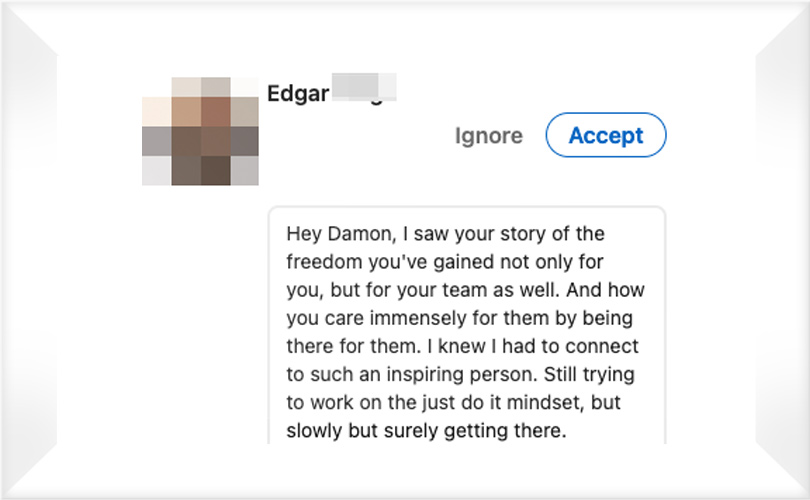Select the message box starting "Hey Damon"
The height and width of the screenshot is (500, 810).
[467, 325]
